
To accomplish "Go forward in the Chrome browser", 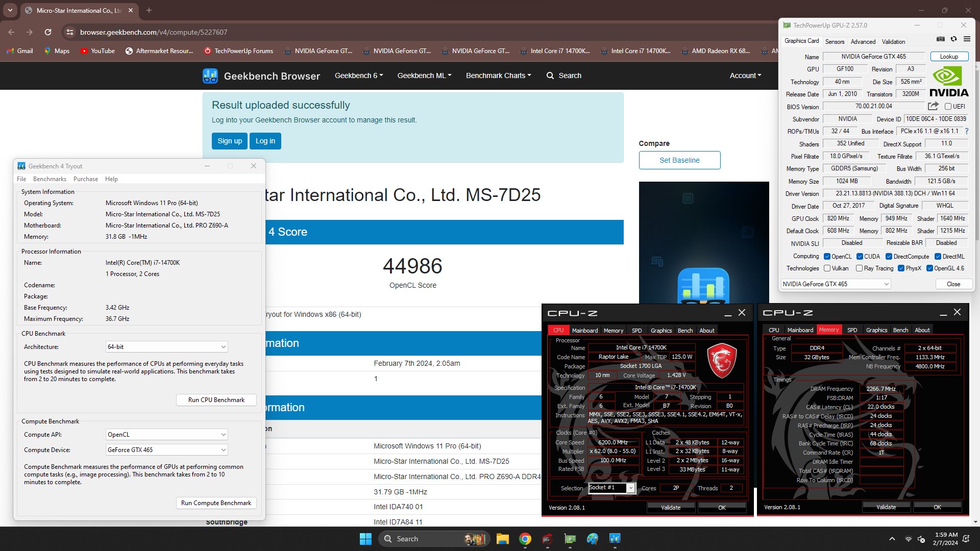I will coord(30,32).
